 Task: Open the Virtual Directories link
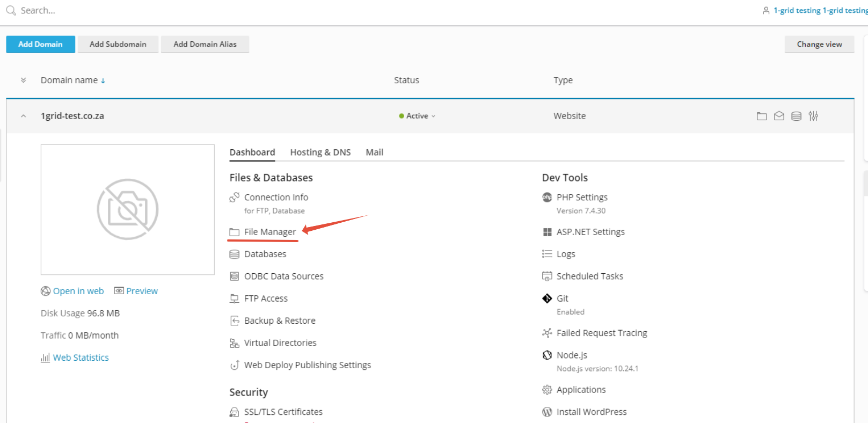280,343
